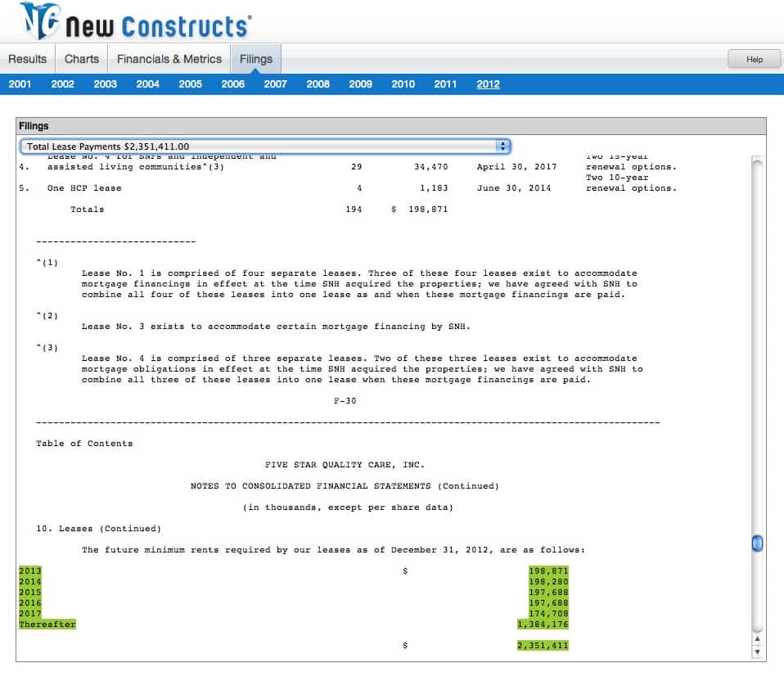Click June 30, 2014 date
Viewport: 784px width, 681px height.
513,188
